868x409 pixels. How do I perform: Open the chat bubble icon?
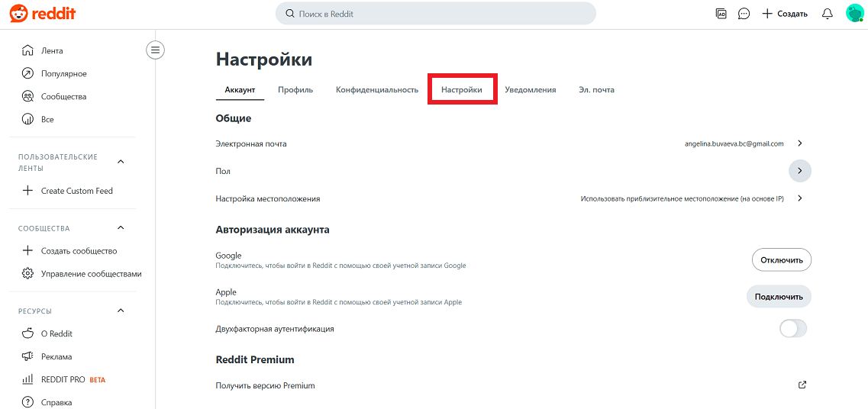[744, 14]
